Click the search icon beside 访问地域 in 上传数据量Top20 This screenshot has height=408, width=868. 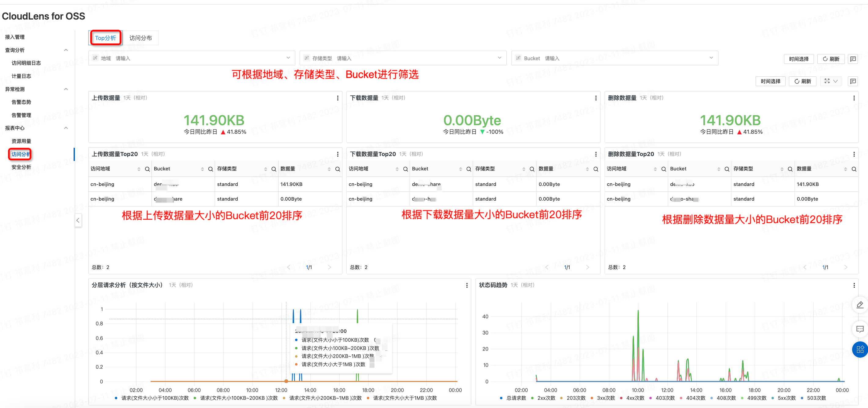click(147, 169)
